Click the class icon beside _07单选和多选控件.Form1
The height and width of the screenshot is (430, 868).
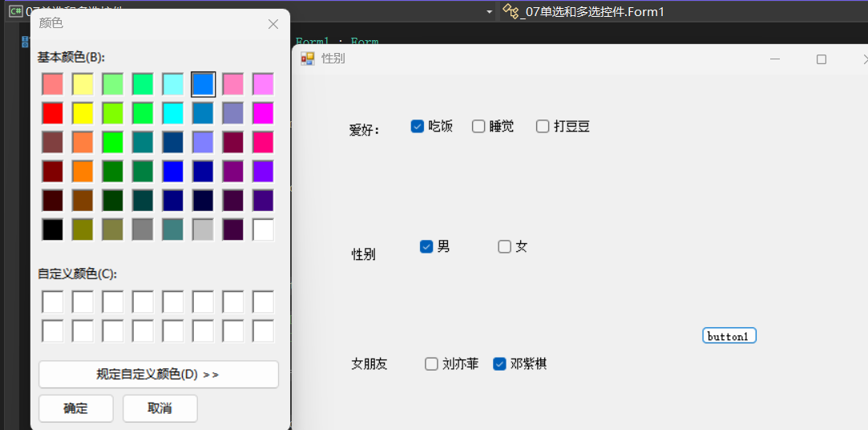click(510, 11)
